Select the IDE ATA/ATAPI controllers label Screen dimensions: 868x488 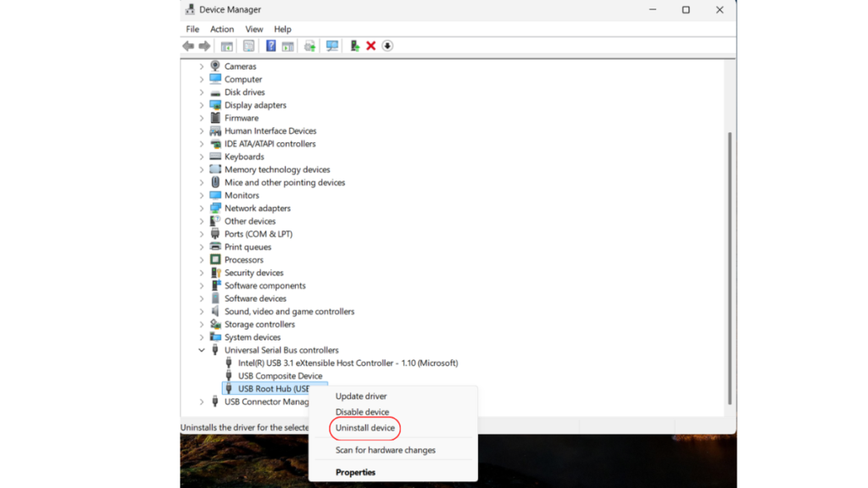pos(270,143)
